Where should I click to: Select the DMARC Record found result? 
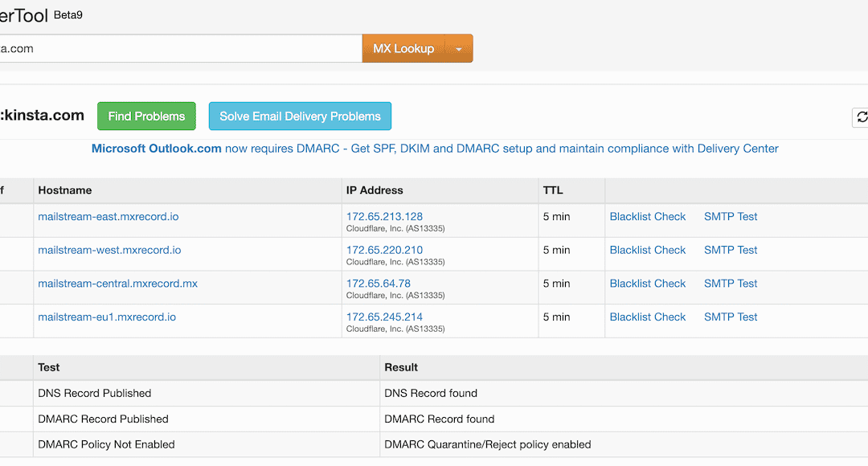440,419
